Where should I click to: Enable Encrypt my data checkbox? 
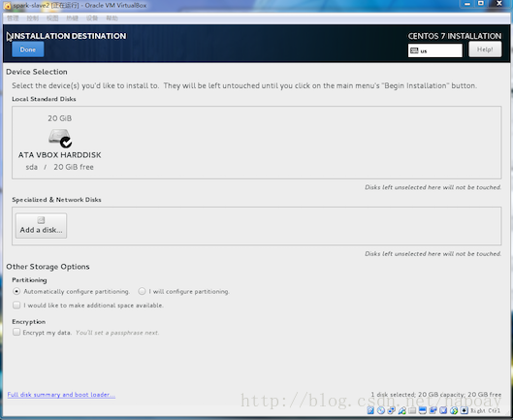16,332
